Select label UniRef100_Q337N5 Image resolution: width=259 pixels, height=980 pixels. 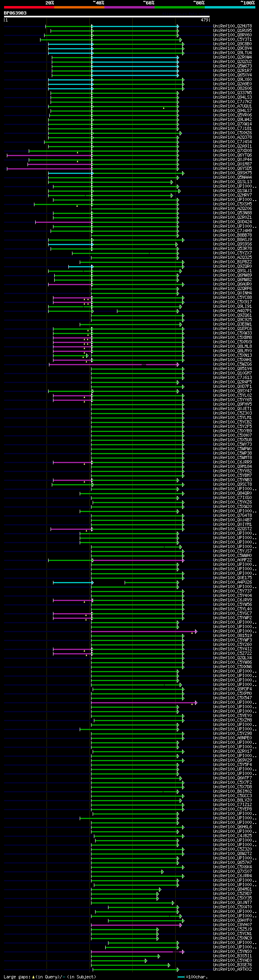click(x=232, y=93)
